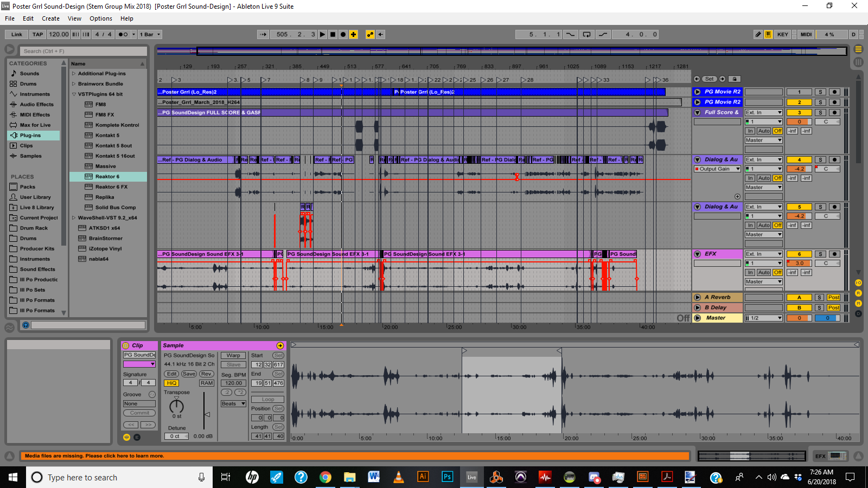Viewport: 868px width, 488px height.
Task: Toggle the MIDI Arrangement Overdub plus button
Action: [353, 34]
